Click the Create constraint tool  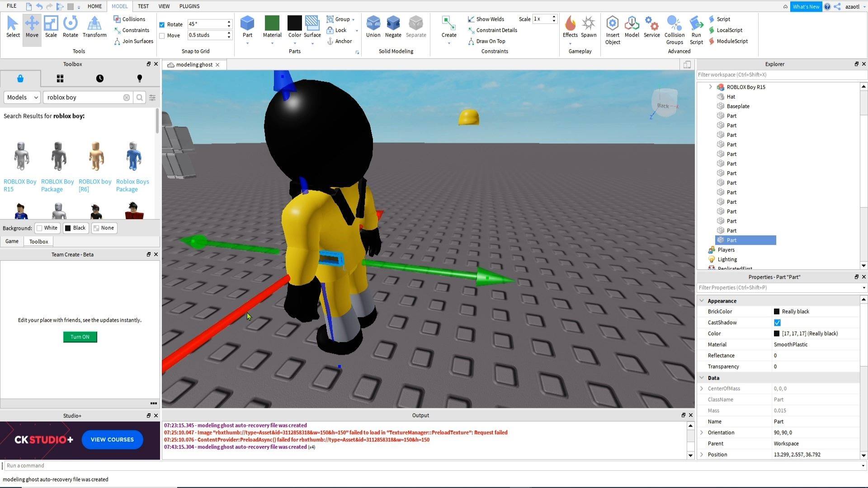click(x=449, y=27)
